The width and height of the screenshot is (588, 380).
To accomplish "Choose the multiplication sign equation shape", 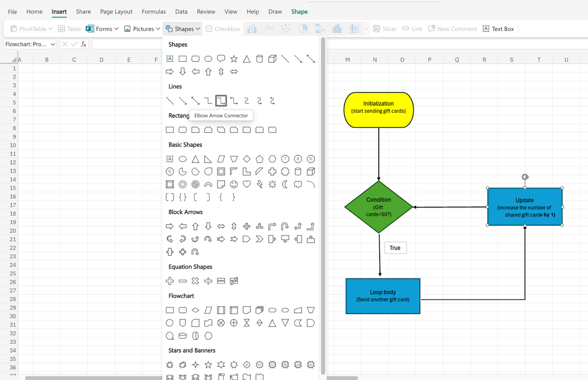I will 195,281.
